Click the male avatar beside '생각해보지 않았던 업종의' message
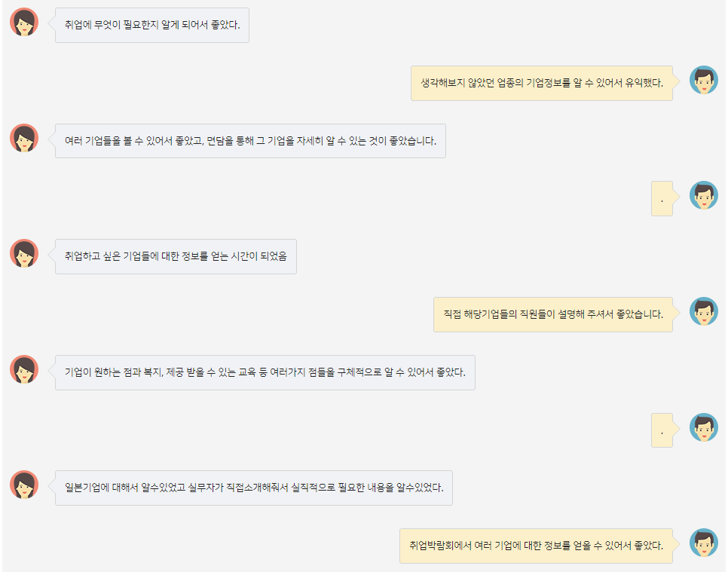The image size is (728, 572). coord(704,80)
